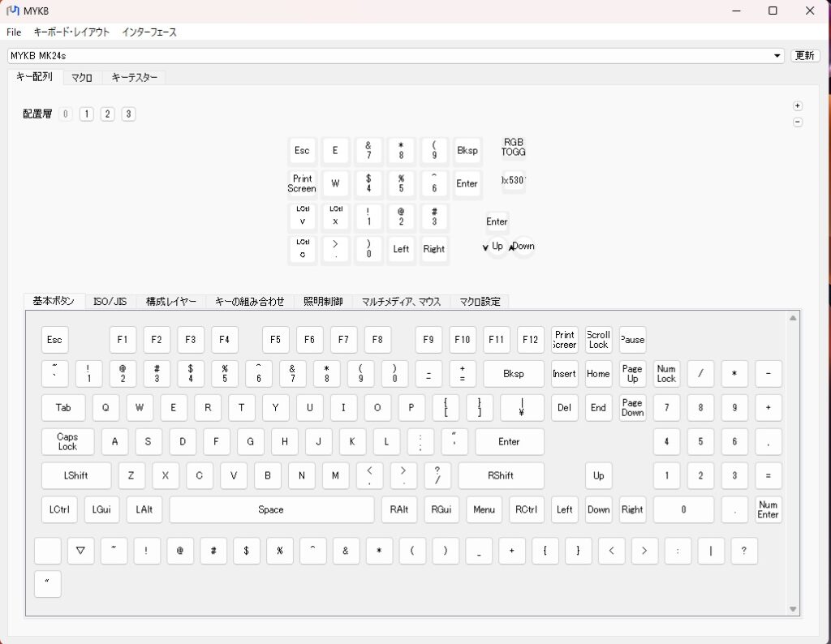831x644 pixels.
Task: Switch to the キーテスター tab
Action: (134, 78)
